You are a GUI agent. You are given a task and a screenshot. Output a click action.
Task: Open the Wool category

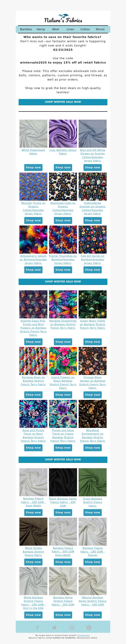point(55,29)
